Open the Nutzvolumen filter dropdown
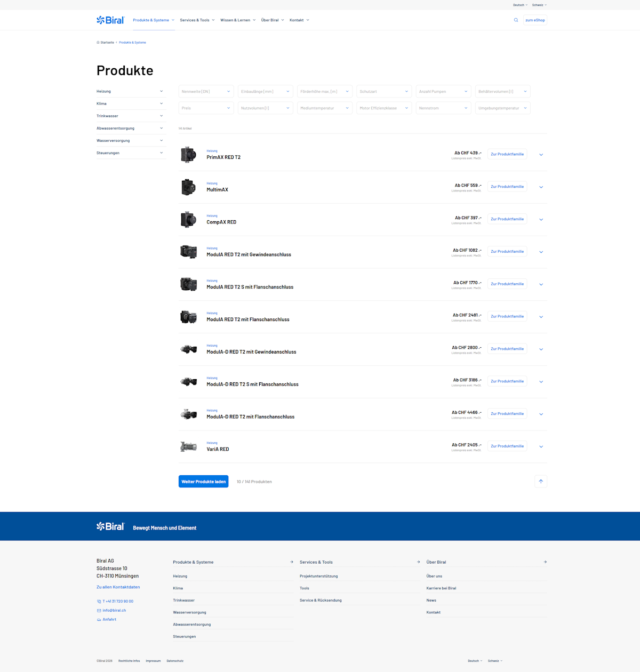The image size is (640, 672). tap(266, 108)
